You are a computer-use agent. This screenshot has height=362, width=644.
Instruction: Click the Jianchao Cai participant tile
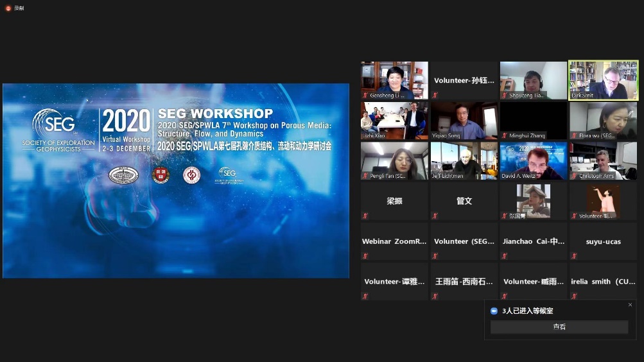[x=533, y=241]
